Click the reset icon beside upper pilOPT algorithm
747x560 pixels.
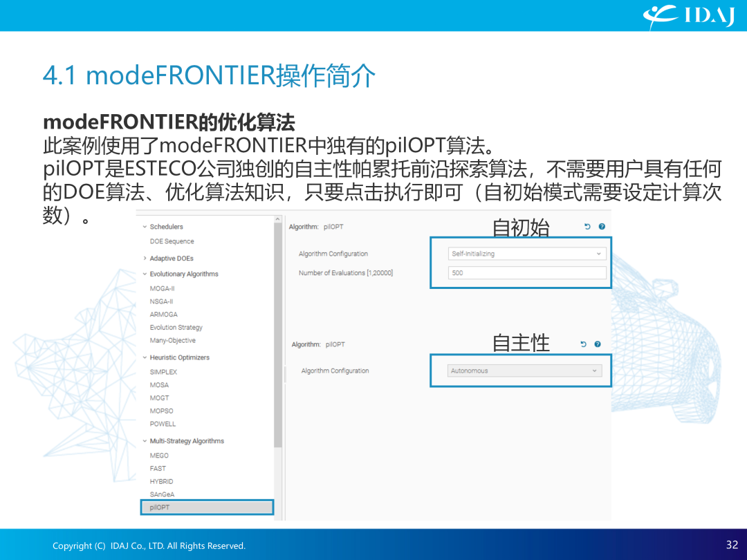[587, 227]
